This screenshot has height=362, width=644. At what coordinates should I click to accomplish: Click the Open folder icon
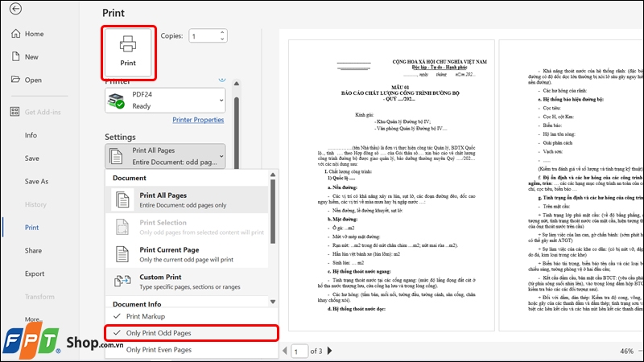tap(15, 79)
